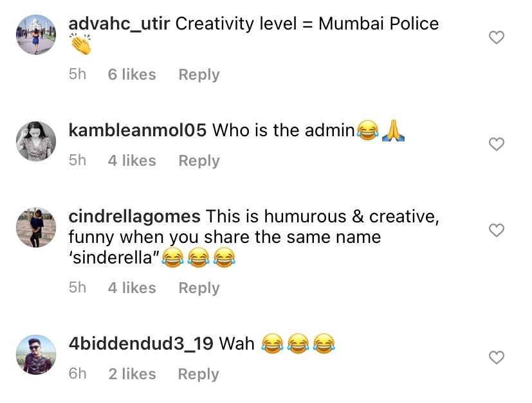The image size is (532, 403).
Task: Open cindrellagomes username link
Action: pos(134,217)
